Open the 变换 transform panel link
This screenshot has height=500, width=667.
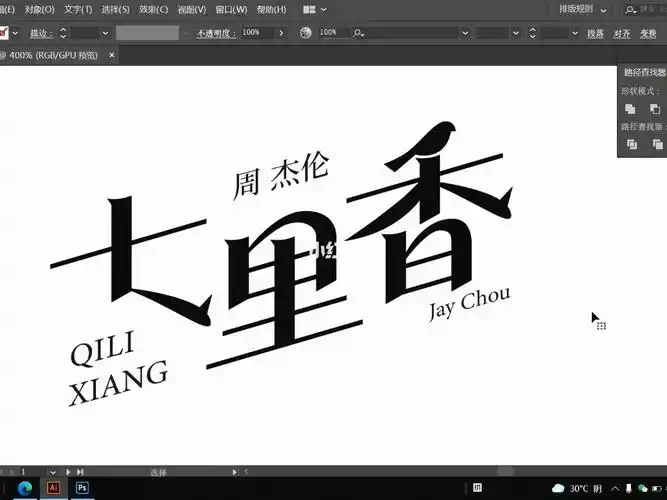pyautogui.click(x=648, y=33)
